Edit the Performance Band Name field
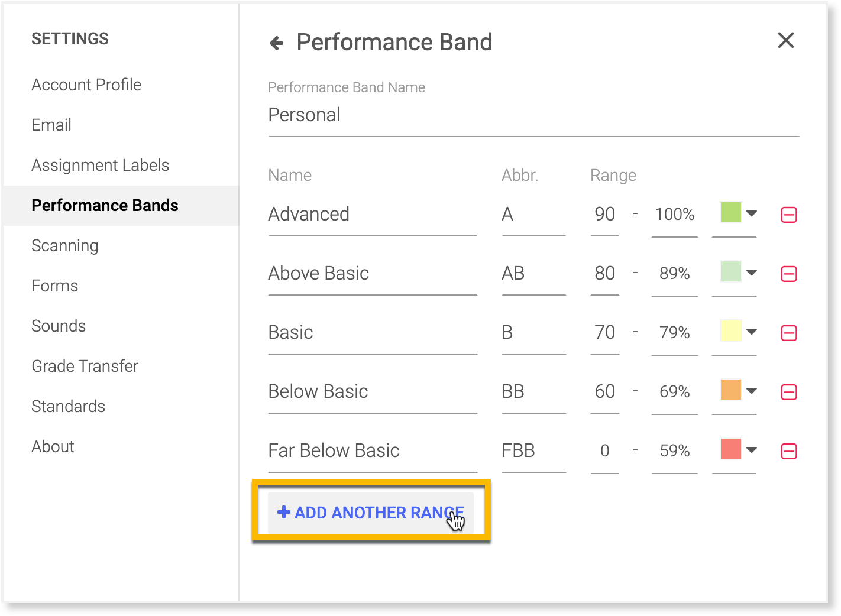Screen dimensions: 841x616 coord(532,115)
